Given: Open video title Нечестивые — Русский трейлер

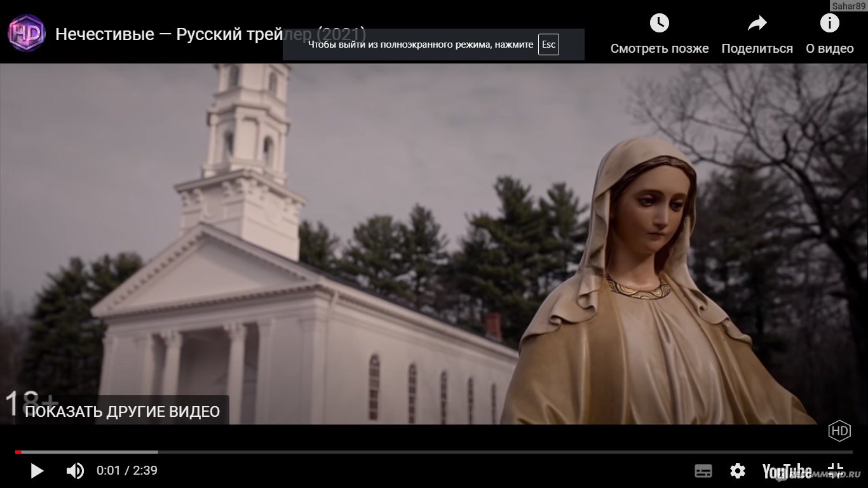Looking at the screenshot, I should coord(211,34).
